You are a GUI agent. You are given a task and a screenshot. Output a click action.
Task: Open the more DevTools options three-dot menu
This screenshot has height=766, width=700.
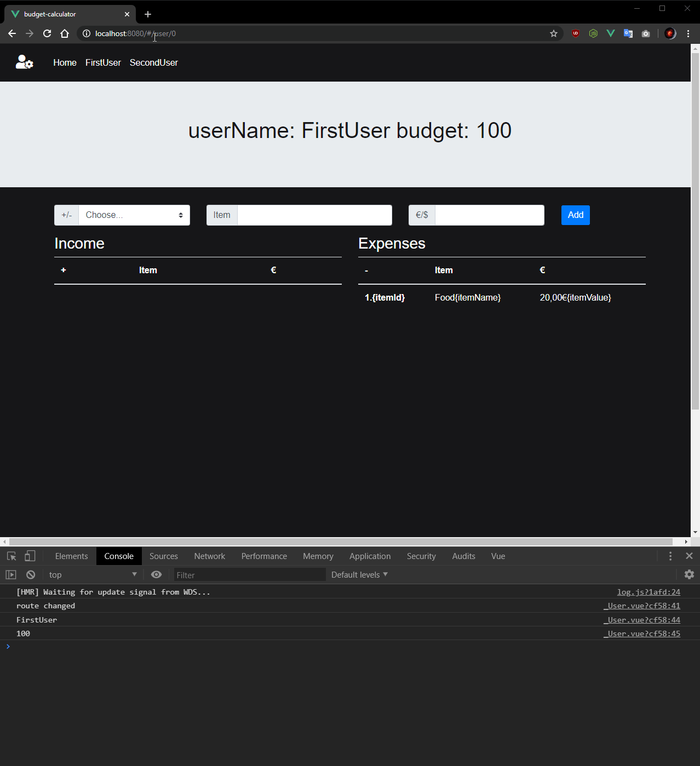coord(670,556)
